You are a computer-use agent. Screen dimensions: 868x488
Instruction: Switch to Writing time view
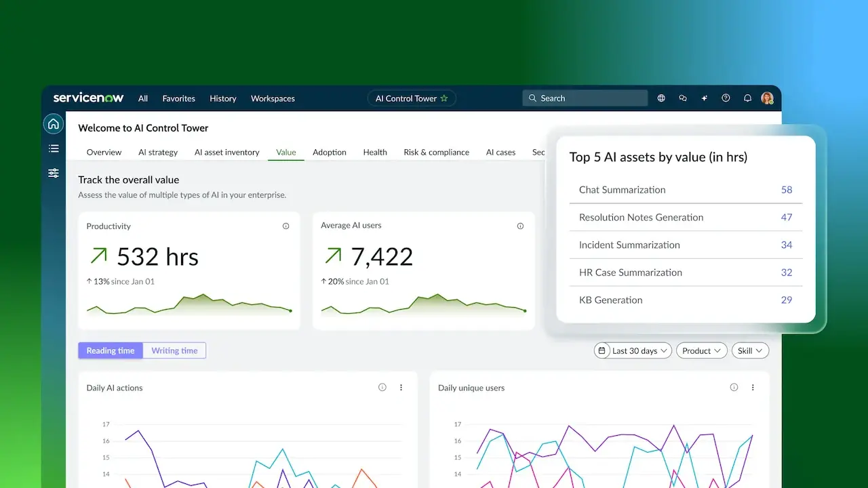[174, 350]
